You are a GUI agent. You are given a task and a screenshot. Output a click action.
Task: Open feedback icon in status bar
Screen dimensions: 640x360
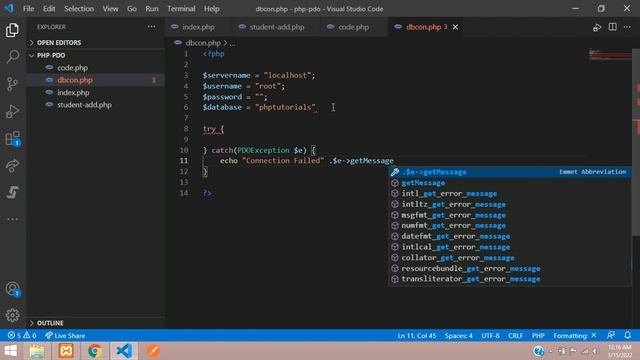611,335
